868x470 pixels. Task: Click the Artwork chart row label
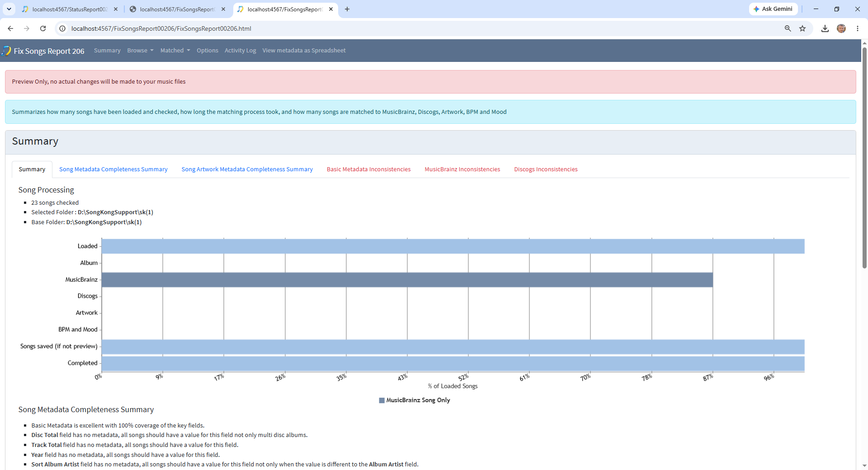point(87,313)
